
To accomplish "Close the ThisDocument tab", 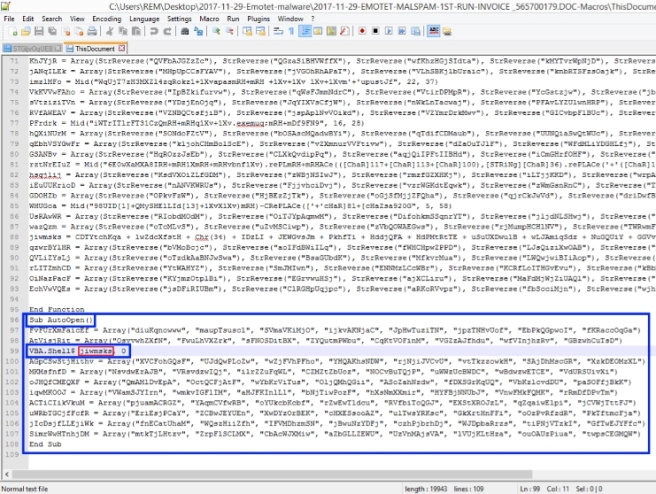I will [x=122, y=48].
